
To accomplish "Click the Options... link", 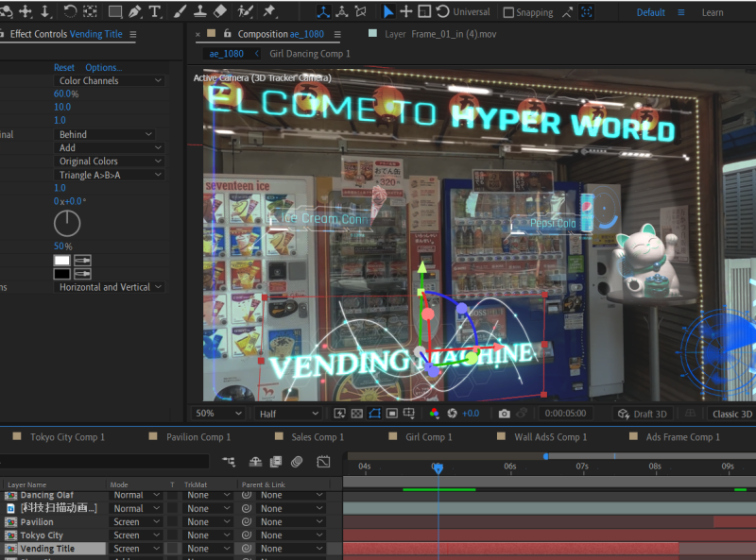I will [103, 68].
